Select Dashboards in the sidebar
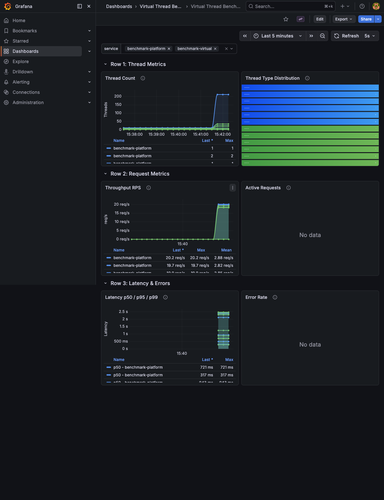Viewport: 384px width, 500px height. [x=42, y=51]
